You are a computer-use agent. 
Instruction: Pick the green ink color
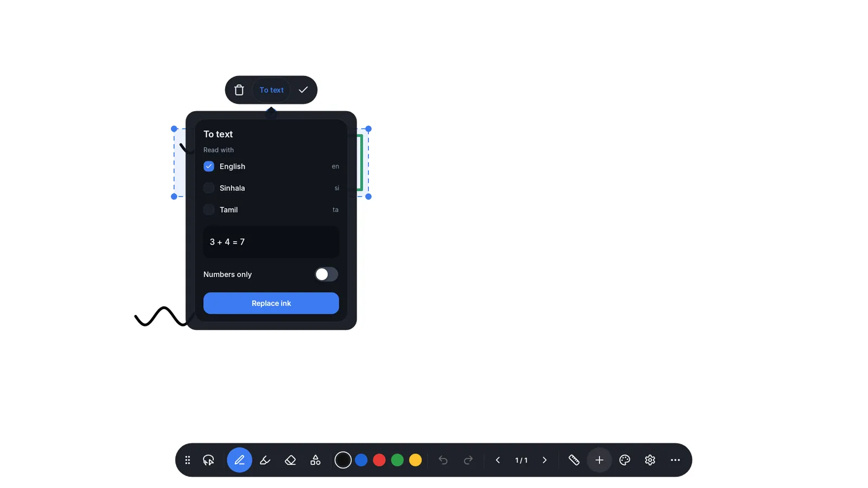pos(397,460)
